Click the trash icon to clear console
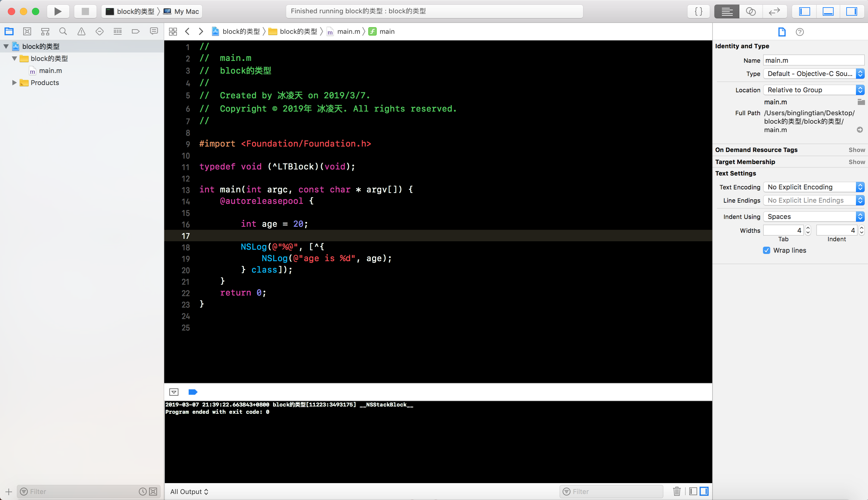 pyautogui.click(x=677, y=492)
